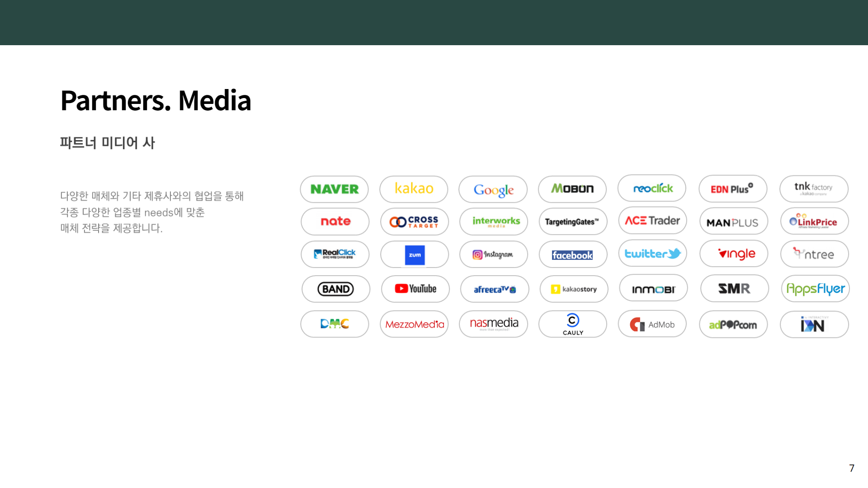Click the SMR logo badge
Screen dimensions: 868x488
click(735, 289)
